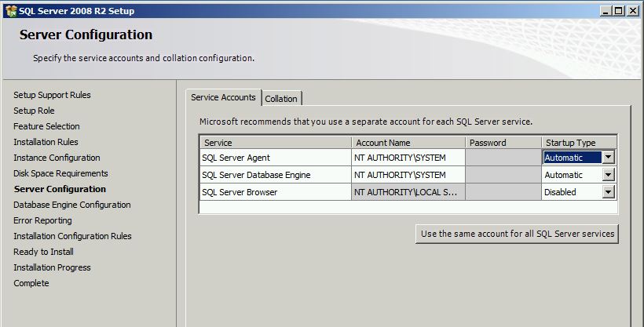Click the Service column header
Image resolution: width=644 pixels, height=327 pixels.
[x=275, y=143]
